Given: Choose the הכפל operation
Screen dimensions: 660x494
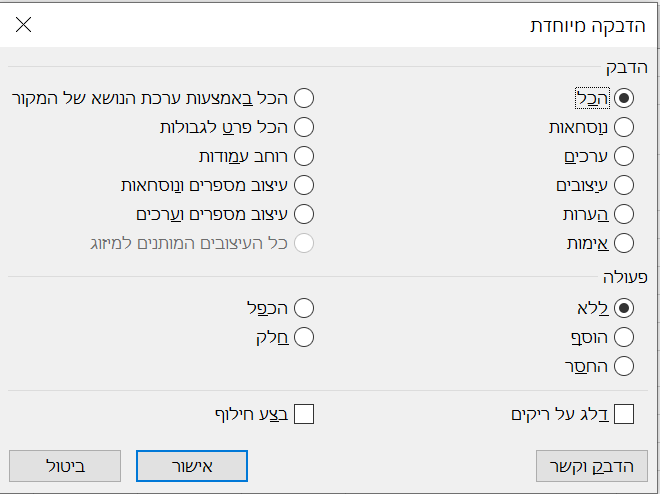Looking at the screenshot, I should pos(304,308).
